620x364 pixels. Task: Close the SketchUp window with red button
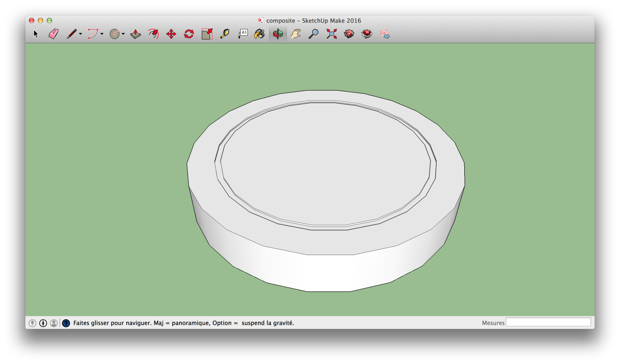[x=32, y=20]
